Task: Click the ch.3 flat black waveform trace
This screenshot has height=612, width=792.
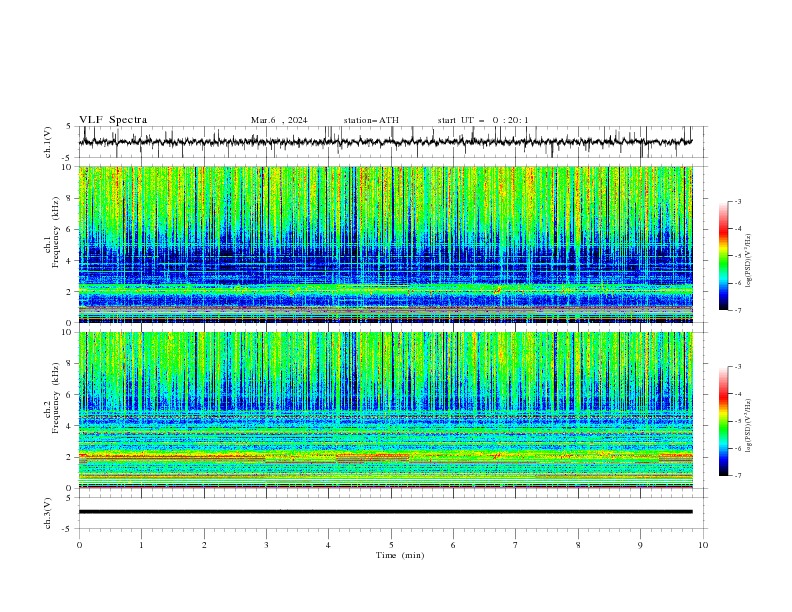Action: pyautogui.click(x=385, y=512)
